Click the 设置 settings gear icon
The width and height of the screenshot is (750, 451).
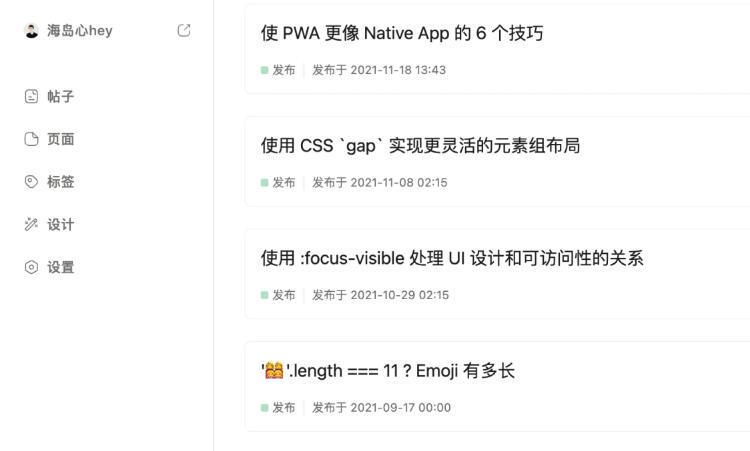31,267
